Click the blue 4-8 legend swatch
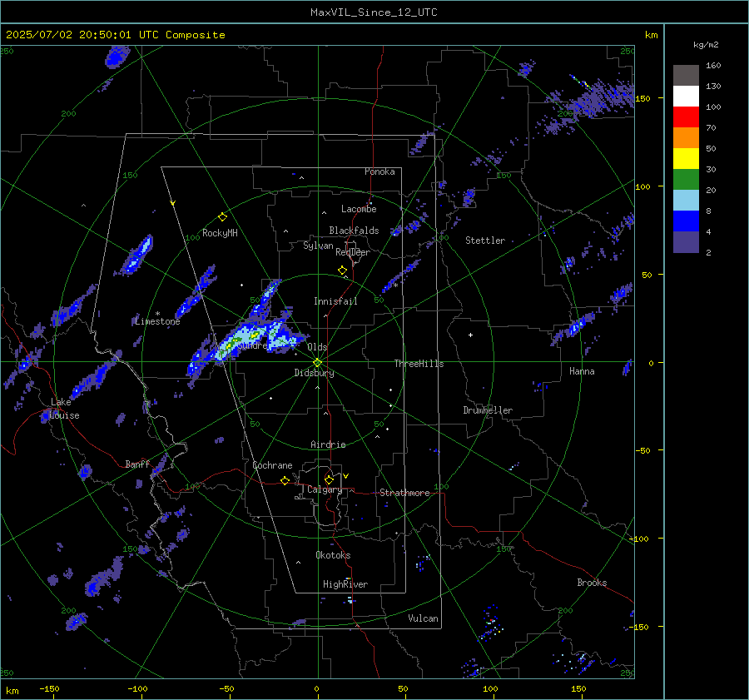 686,221
